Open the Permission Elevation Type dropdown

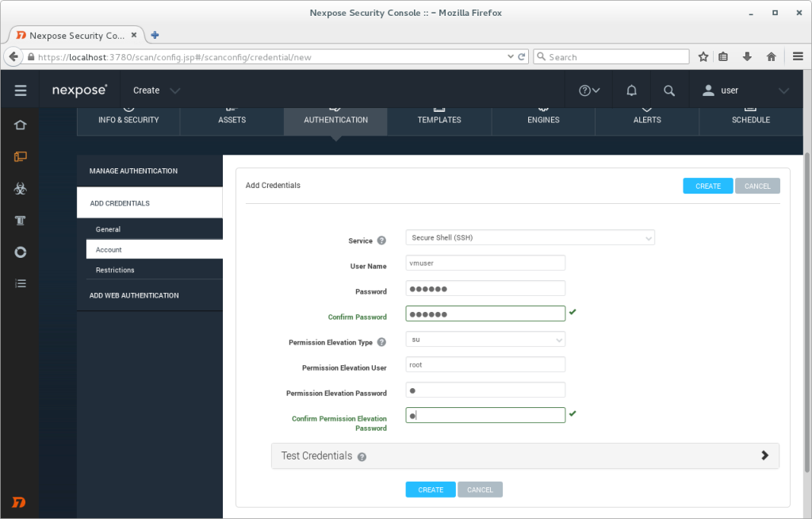point(485,339)
